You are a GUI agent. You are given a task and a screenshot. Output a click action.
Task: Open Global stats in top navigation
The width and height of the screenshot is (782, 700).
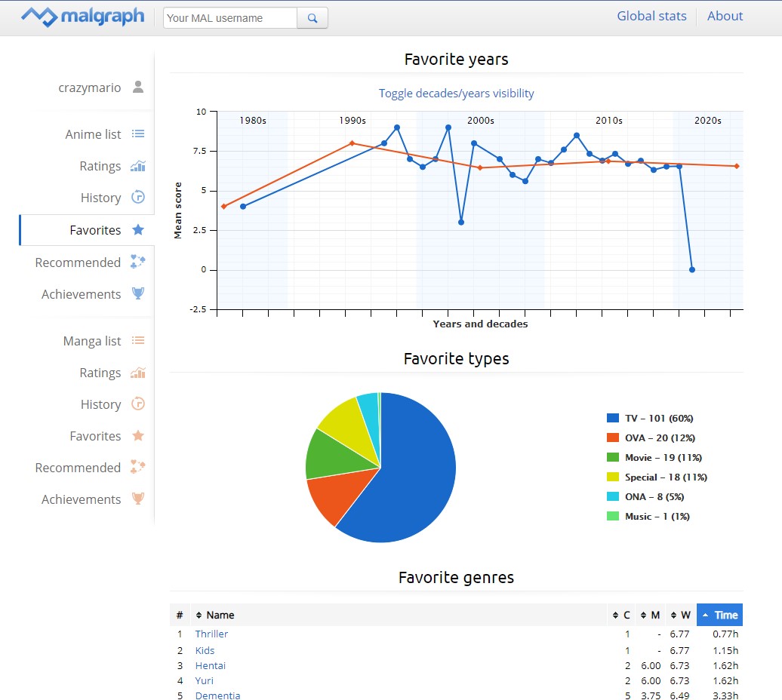click(x=651, y=16)
